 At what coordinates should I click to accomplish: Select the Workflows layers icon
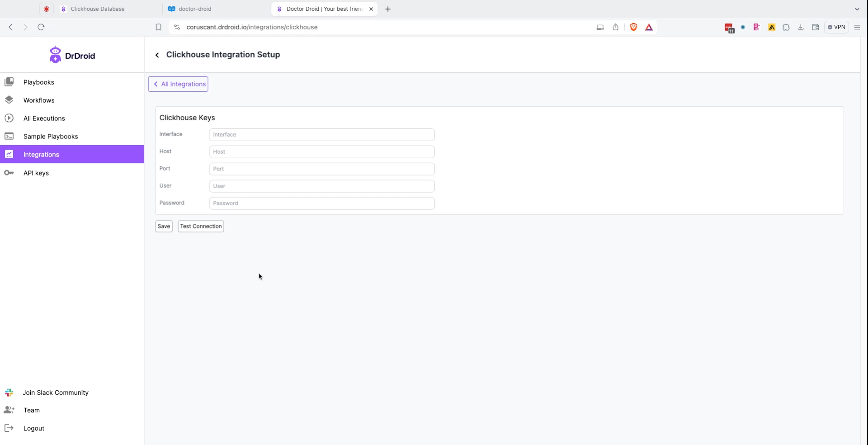(9, 100)
